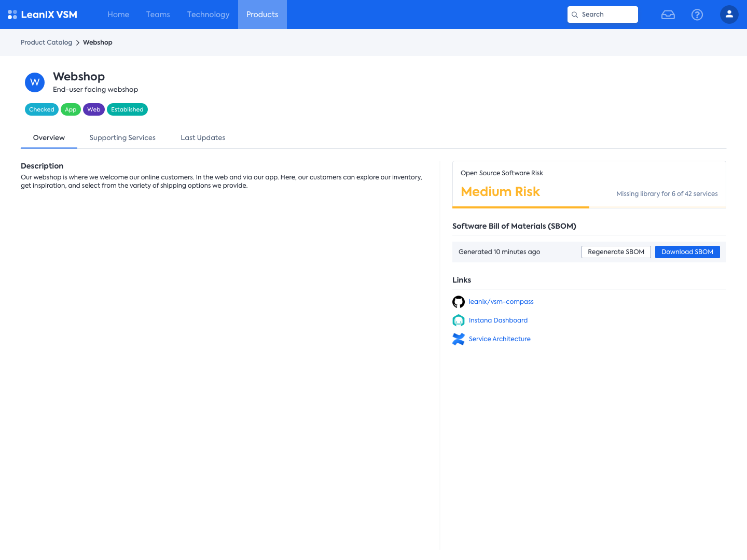Open the Technology menu
Image resolution: width=747 pixels, height=560 pixels.
coord(209,15)
